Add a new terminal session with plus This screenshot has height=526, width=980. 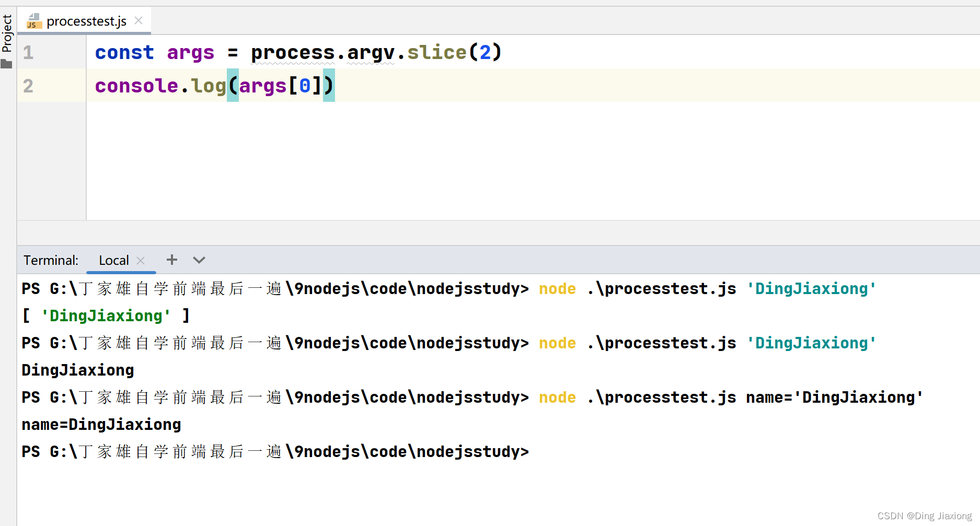point(172,260)
